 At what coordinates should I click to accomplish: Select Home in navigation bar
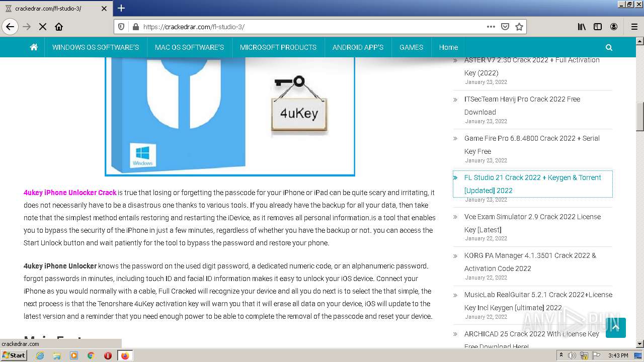(448, 47)
